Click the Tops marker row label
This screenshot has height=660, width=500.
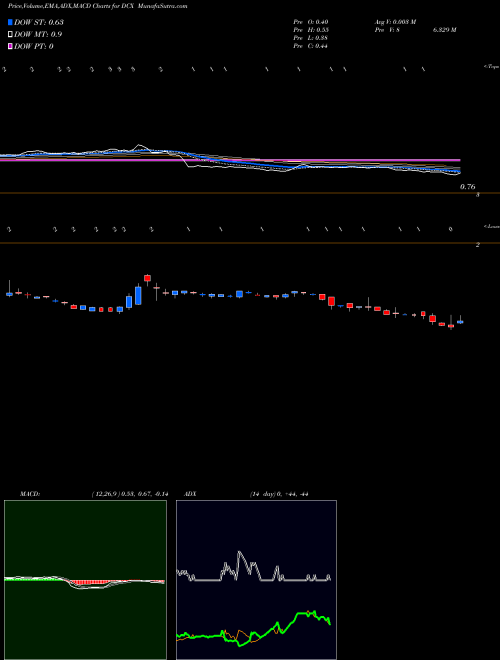click(x=491, y=66)
